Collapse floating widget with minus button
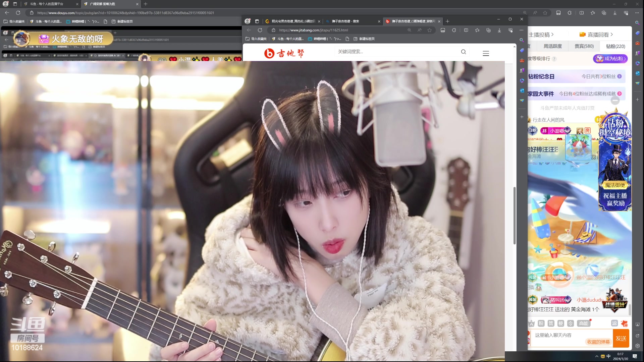644x362 pixels. tap(615, 100)
